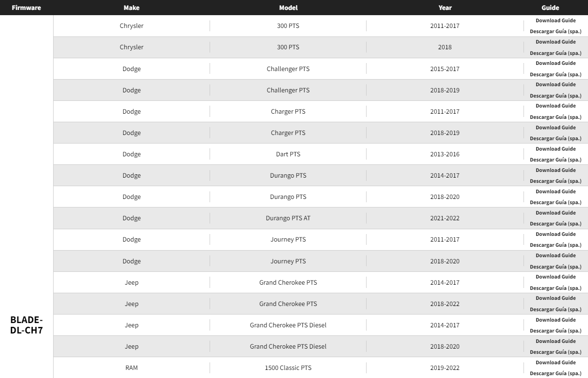Download Guide for Dodge Challenger PTS 2015-2017
This screenshot has height=378, width=588.
(x=555, y=63)
